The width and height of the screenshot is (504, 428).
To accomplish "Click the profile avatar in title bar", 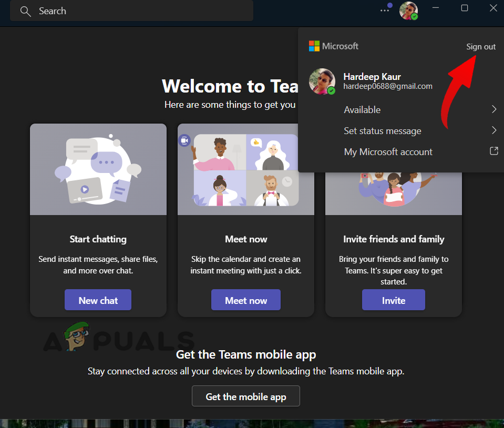I will (408, 11).
